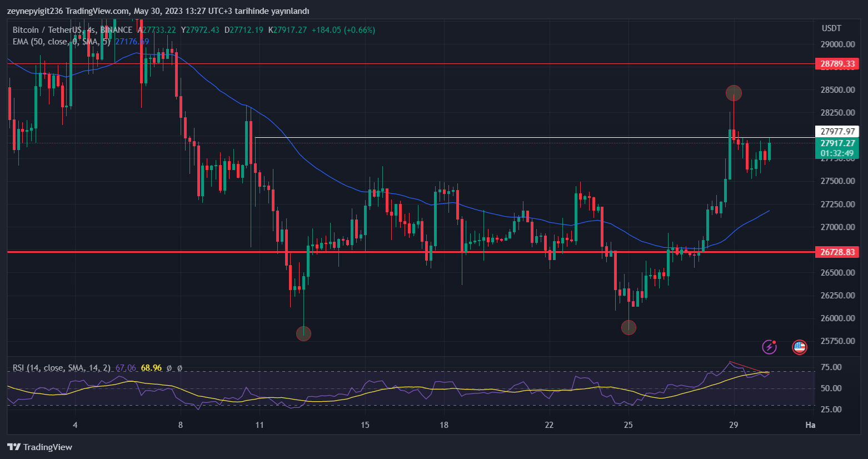
Task: Click the 26000.00 price axis label
Action: coord(837,318)
